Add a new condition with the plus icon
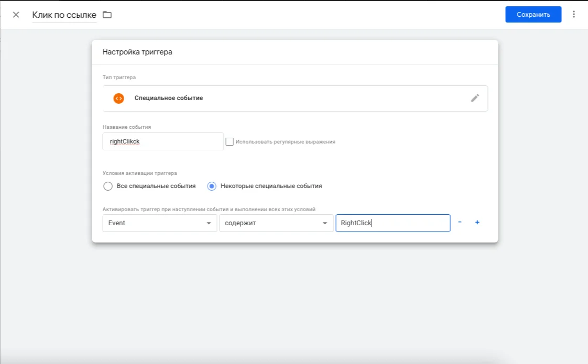The image size is (588, 364). point(477,222)
